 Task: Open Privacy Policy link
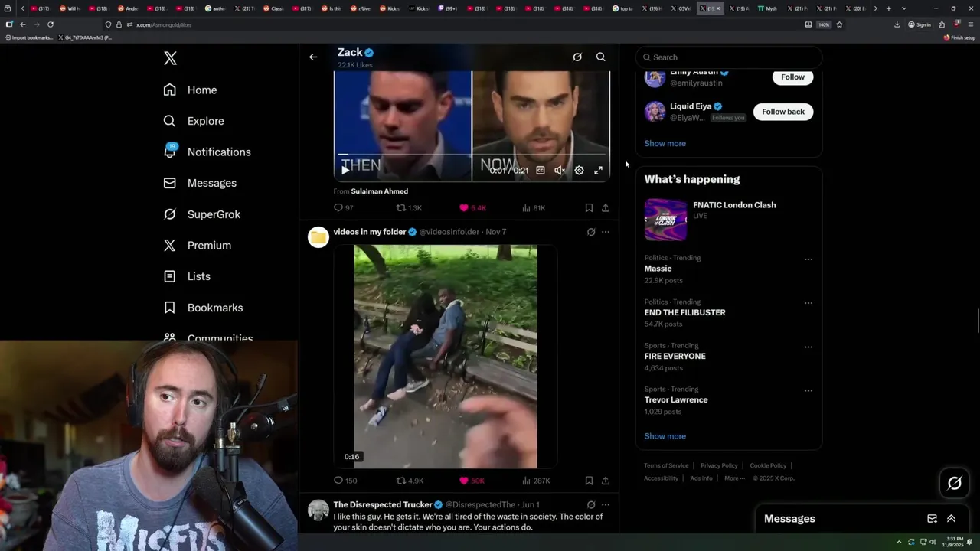click(x=719, y=465)
